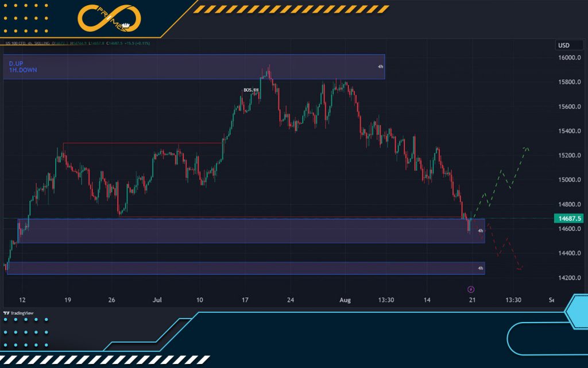The image size is (588, 368).
Task: Click the Aug label on the time axis
Action: (345, 300)
